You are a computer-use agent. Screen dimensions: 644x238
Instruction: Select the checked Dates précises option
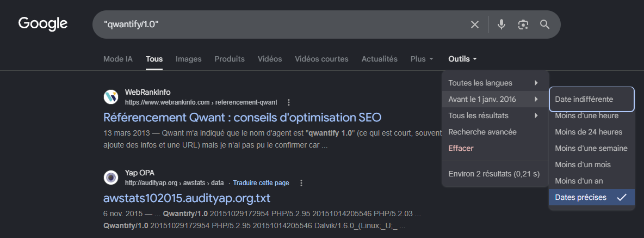tap(592, 197)
